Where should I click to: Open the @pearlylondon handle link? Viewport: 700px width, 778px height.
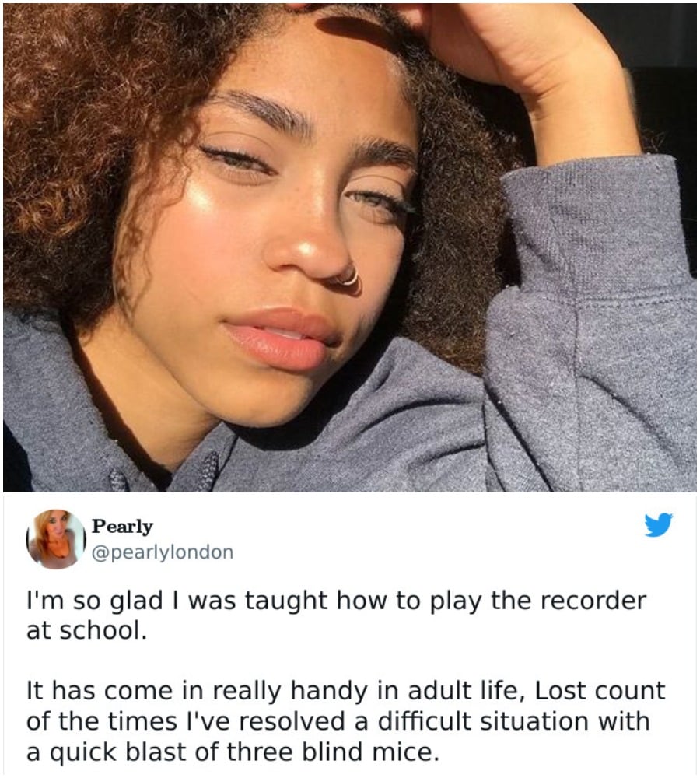pos(163,552)
